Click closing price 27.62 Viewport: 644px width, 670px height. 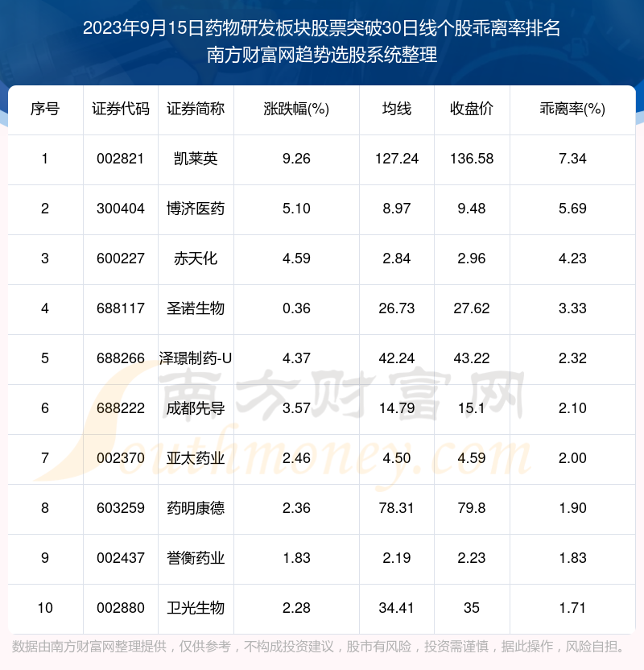(472, 308)
